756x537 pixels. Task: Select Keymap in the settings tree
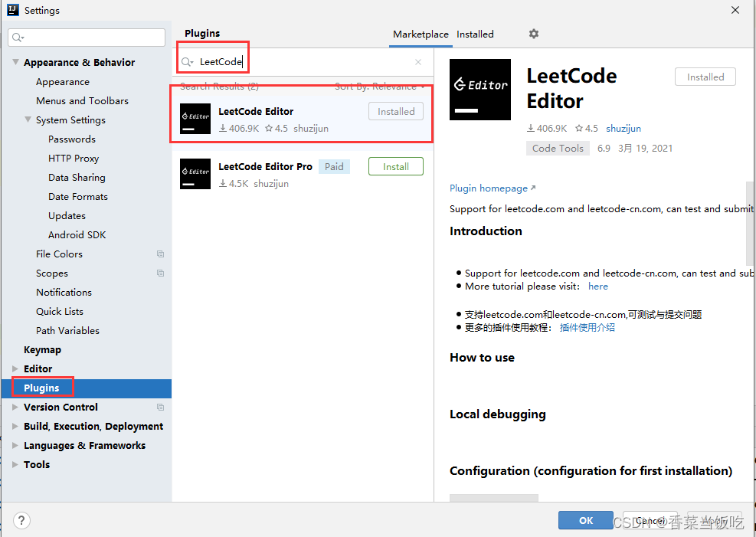point(42,349)
